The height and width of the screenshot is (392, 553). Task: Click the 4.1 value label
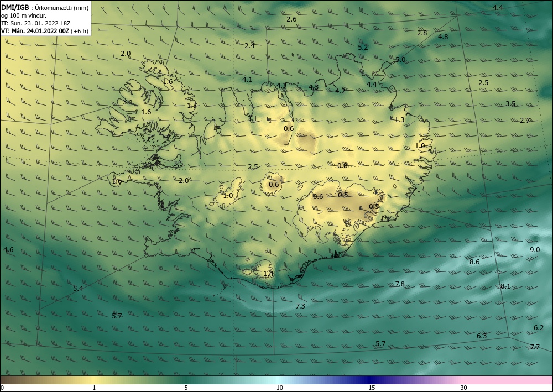pos(247,80)
